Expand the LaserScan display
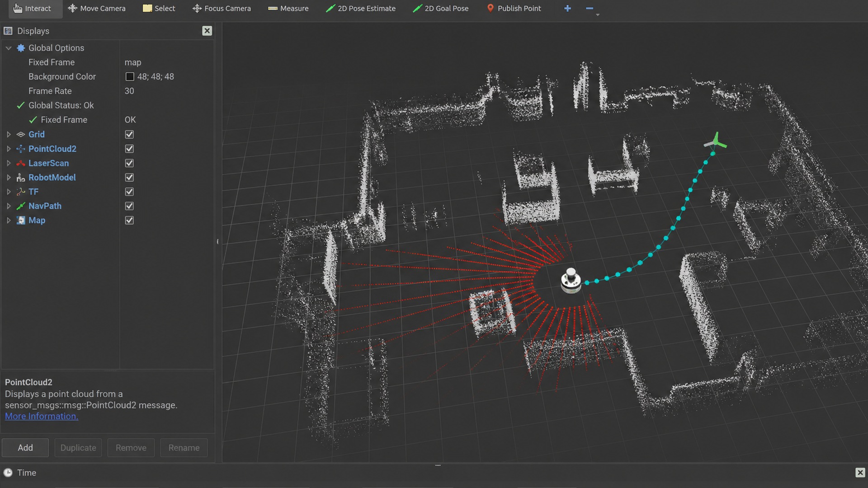The height and width of the screenshot is (488, 868). point(9,163)
